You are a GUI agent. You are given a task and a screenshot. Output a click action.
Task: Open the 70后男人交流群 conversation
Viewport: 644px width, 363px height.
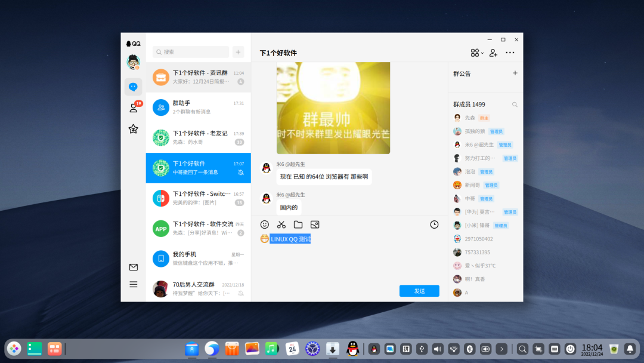199,288
